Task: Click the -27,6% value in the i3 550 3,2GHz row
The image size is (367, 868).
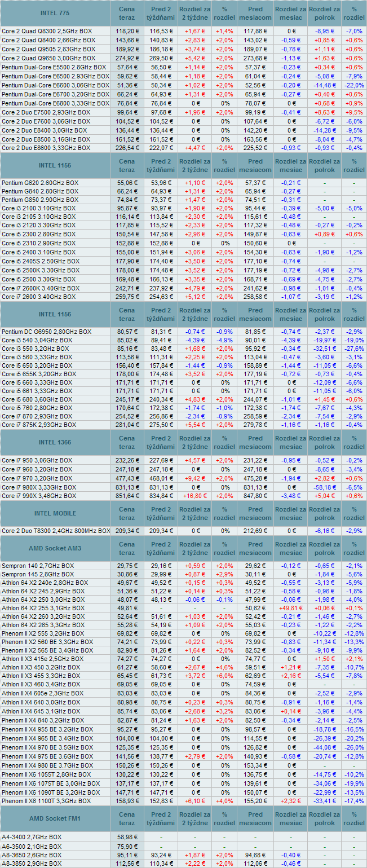Action: click(354, 349)
